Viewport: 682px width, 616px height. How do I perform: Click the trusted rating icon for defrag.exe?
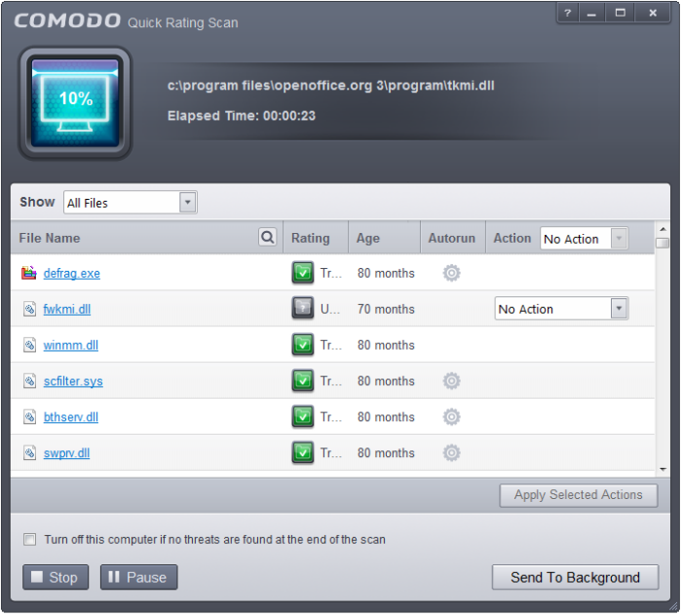(x=303, y=273)
